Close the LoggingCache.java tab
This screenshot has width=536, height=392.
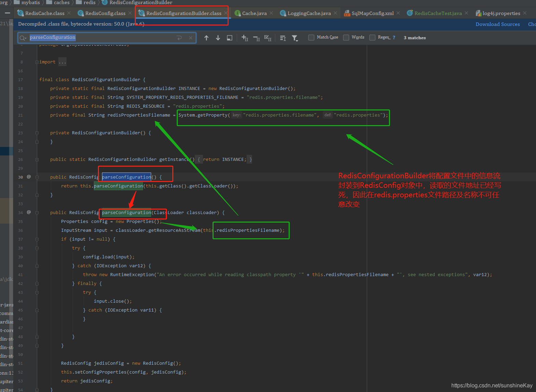click(x=335, y=13)
